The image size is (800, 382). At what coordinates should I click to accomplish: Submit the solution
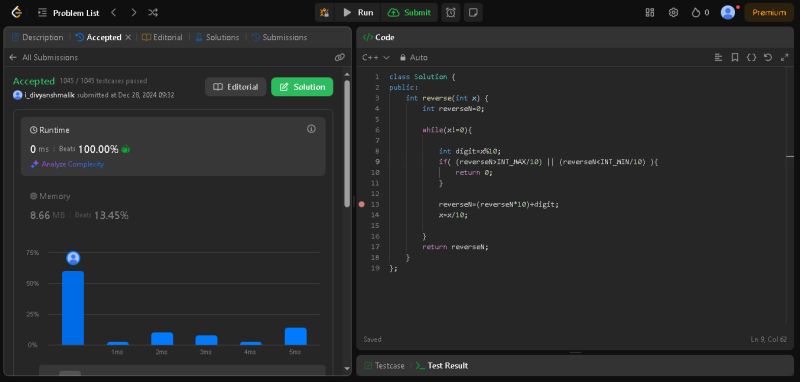click(409, 13)
